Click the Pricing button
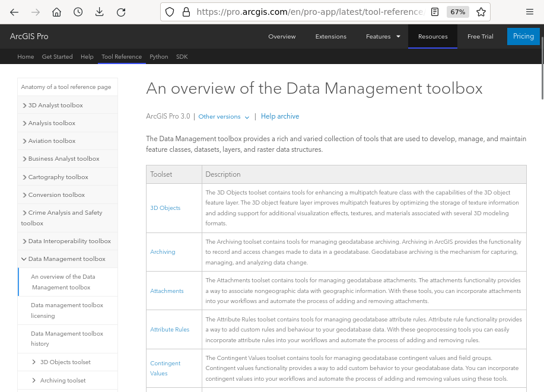This screenshot has width=544, height=392. click(523, 36)
